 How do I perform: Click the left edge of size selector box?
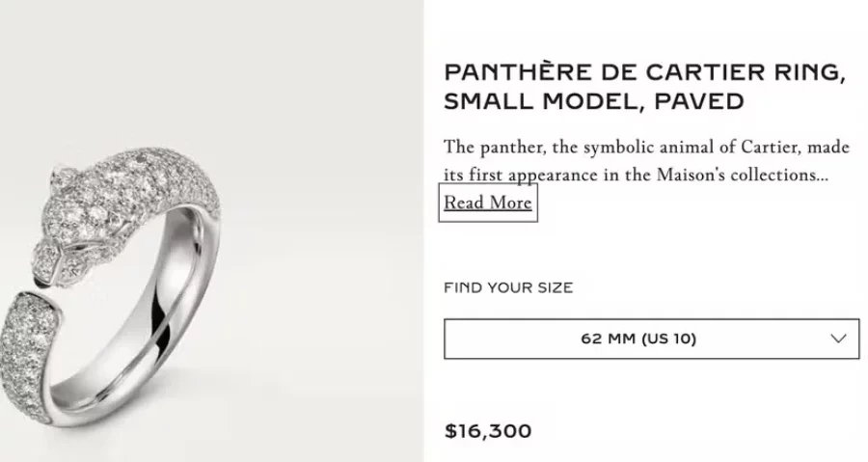pos(448,339)
